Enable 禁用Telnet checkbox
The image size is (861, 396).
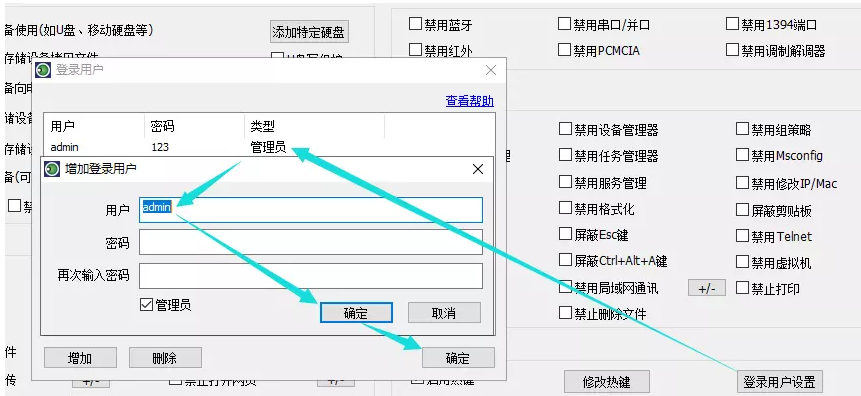(742, 236)
